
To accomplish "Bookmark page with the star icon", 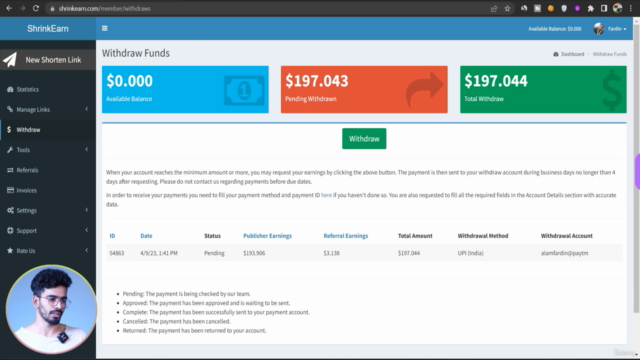I will point(507,8).
